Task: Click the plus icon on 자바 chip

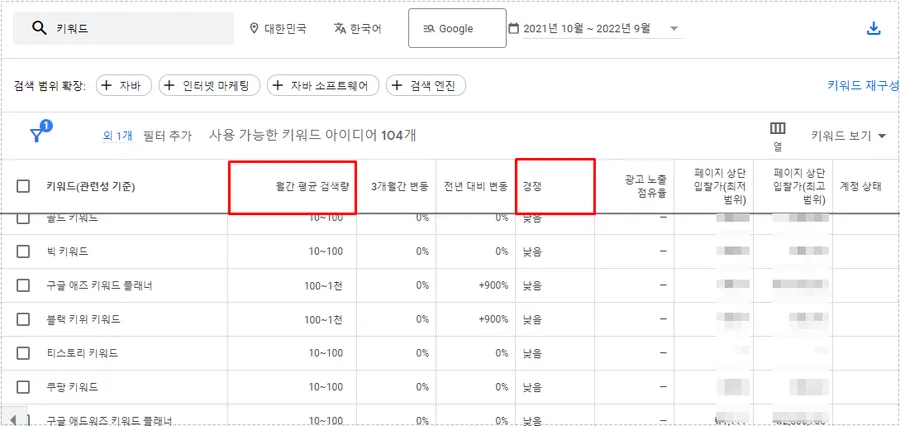Action: point(106,86)
